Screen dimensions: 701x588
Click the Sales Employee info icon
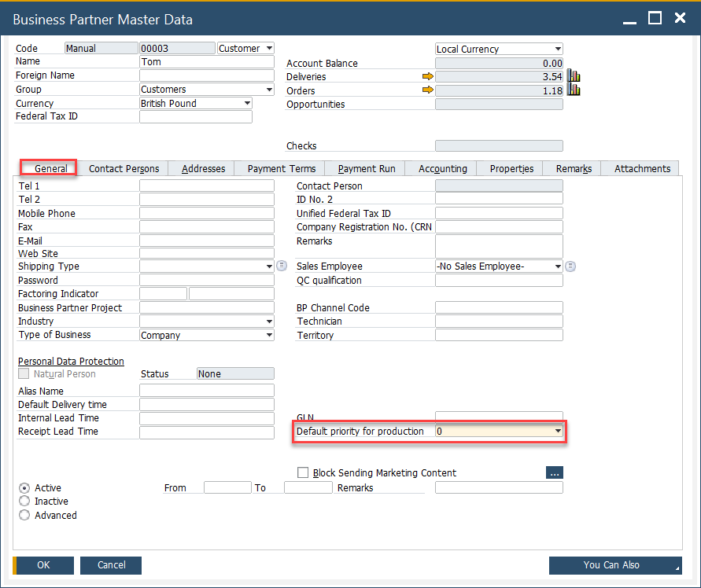[x=570, y=266]
